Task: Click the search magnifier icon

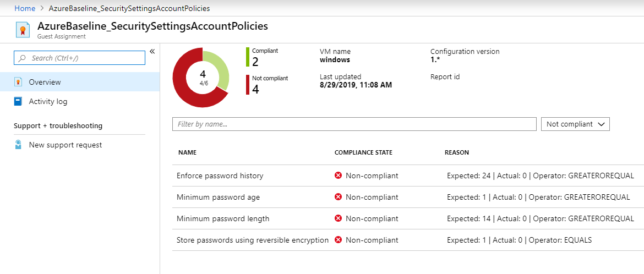Action: 23,58
